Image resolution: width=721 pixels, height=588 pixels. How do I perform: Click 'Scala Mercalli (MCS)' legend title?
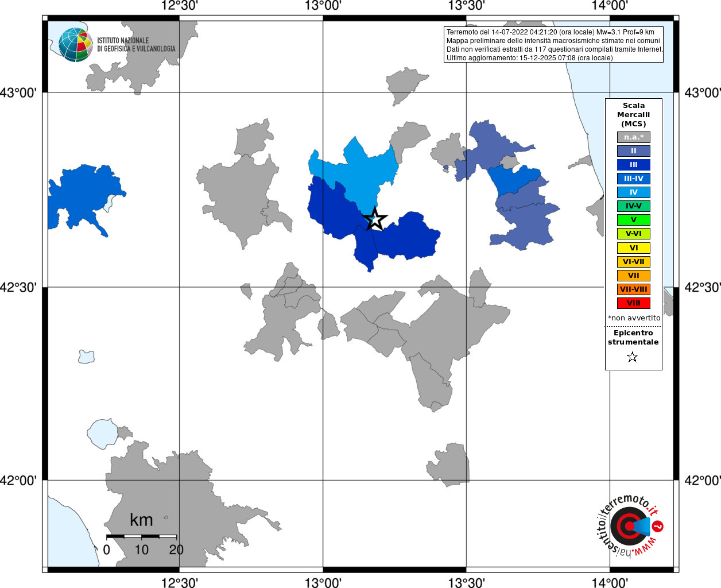click(x=634, y=115)
